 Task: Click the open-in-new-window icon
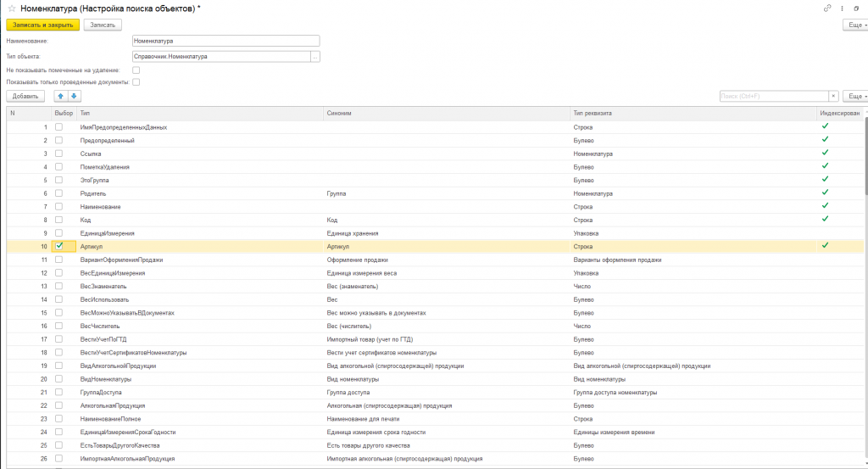(x=858, y=8)
